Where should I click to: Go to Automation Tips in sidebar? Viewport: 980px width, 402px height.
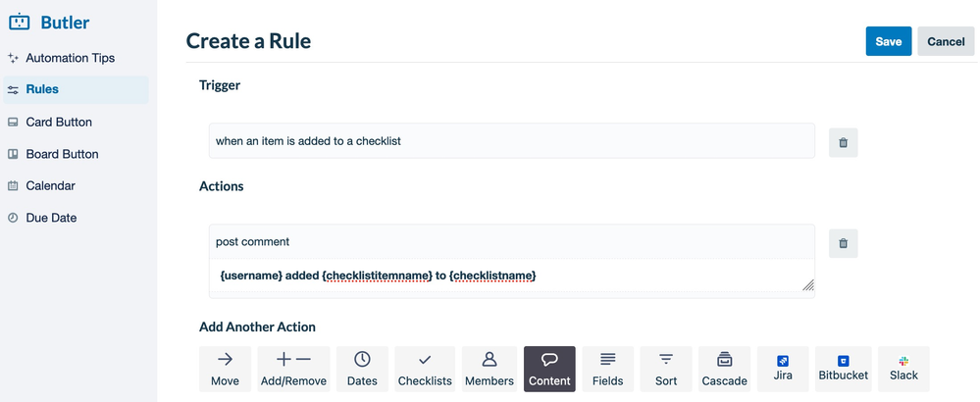pyautogui.click(x=70, y=58)
